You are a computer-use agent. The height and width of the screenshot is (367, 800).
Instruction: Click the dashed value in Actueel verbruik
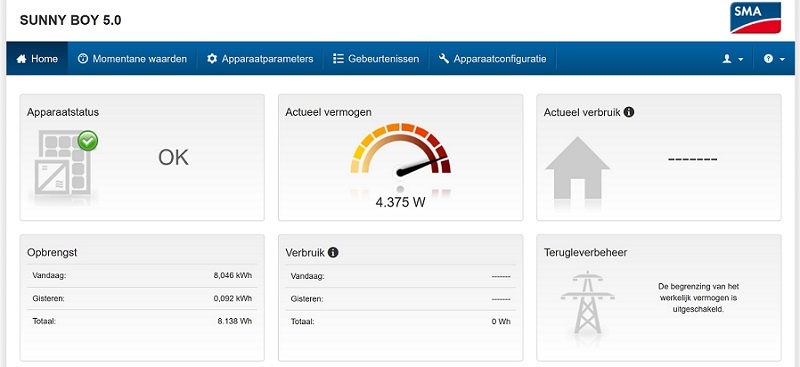(693, 160)
